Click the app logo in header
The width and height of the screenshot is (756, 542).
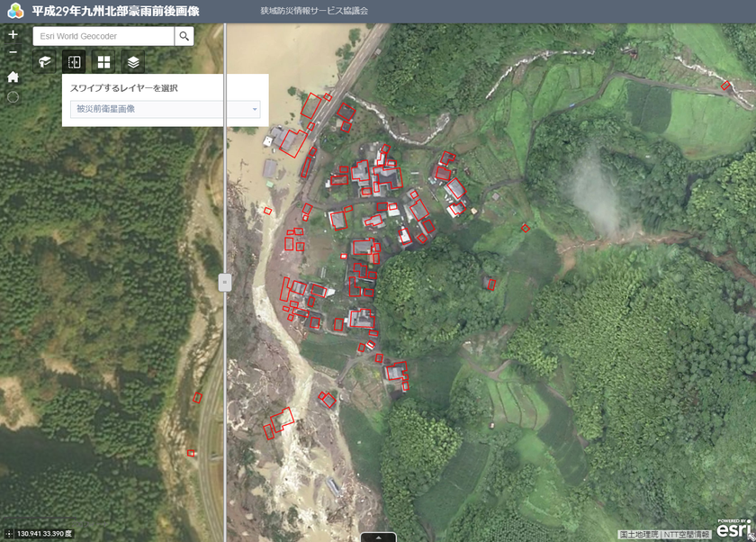16,11
